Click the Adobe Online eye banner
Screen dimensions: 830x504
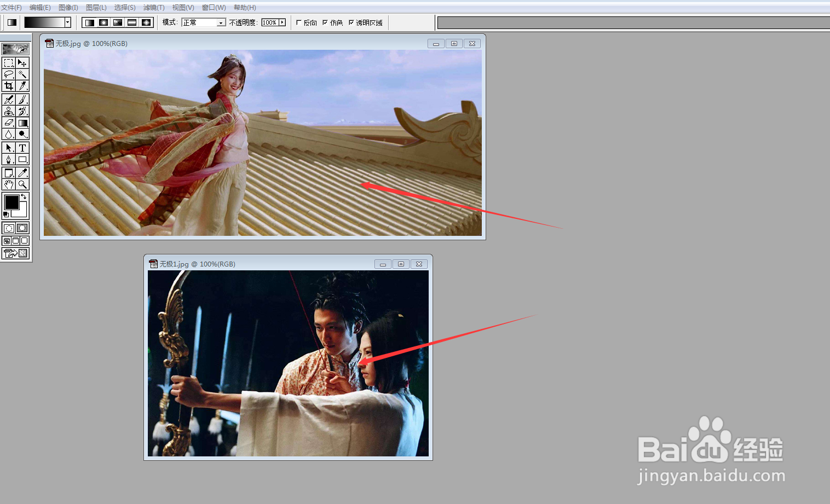click(x=15, y=49)
